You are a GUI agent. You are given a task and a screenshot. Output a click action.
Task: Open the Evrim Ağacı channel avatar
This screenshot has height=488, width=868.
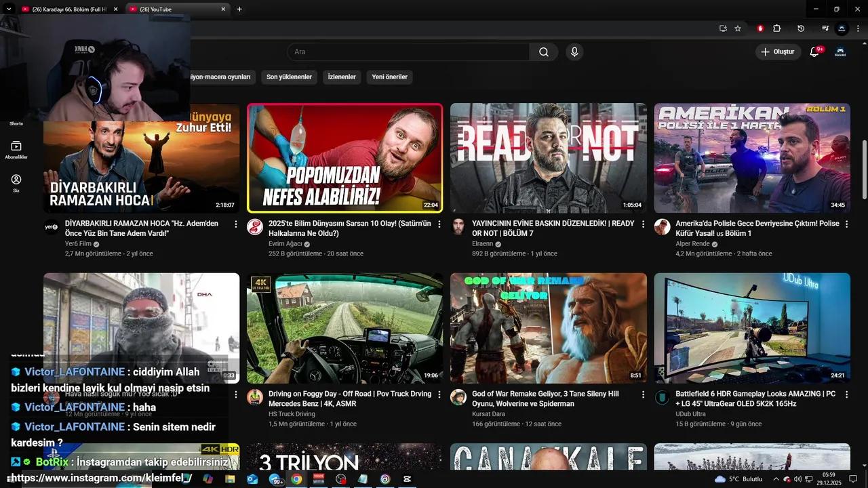255,227
